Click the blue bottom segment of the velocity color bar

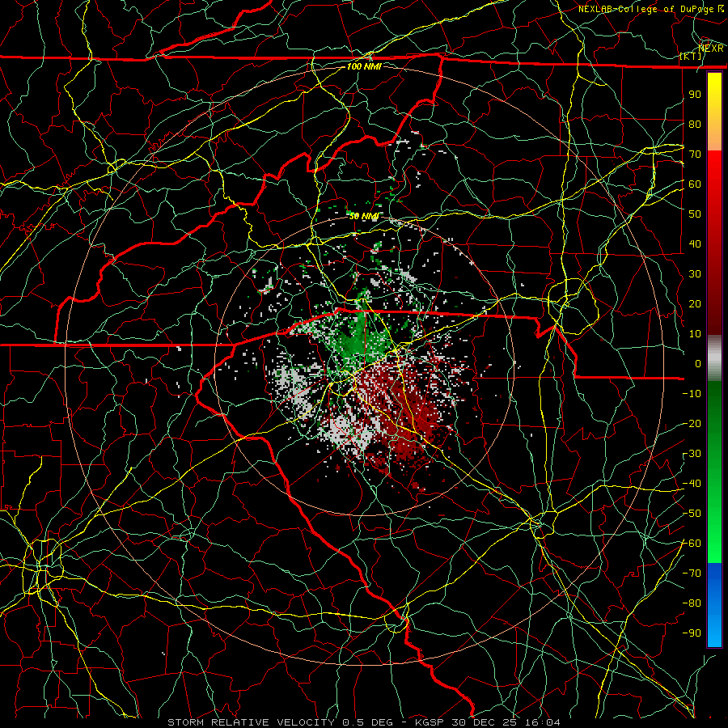click(714, 605)
